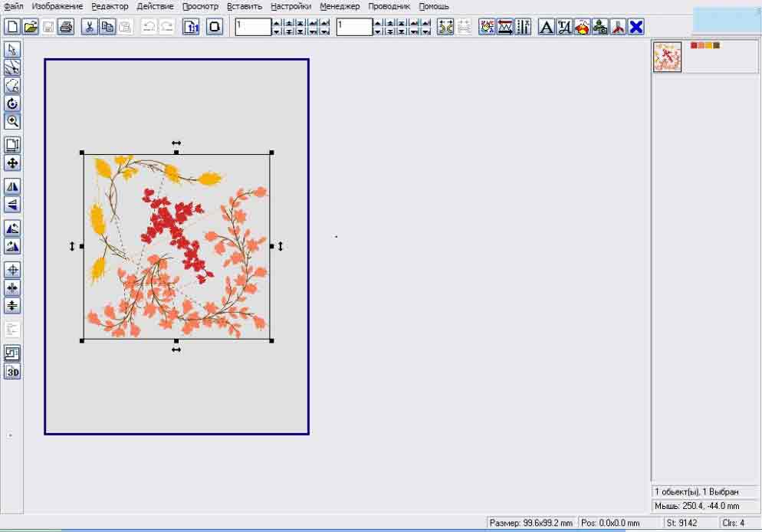
Task: Open the Помощь menu
Action: pyautogui.click(x=434, y=6)
